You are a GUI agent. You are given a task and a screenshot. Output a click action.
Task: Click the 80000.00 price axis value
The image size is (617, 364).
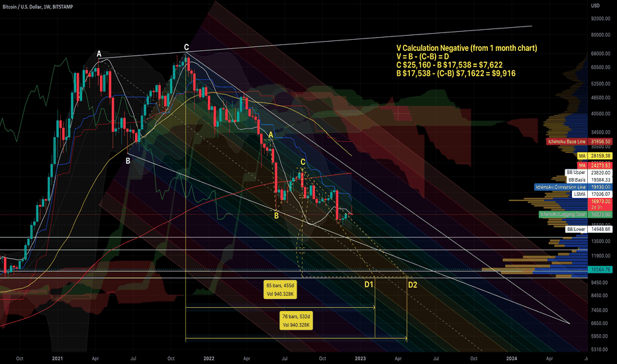[600, 34]
